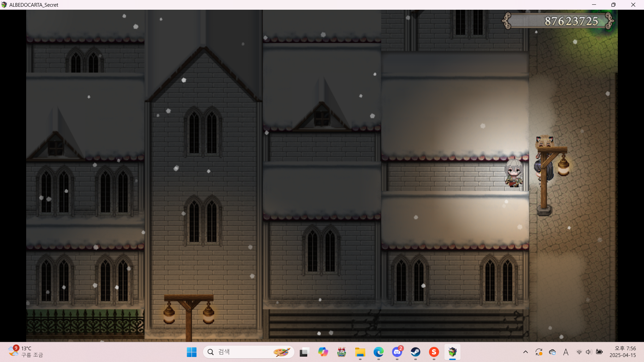Restore down the game window

pyautogui.click(x=613, y=5)
